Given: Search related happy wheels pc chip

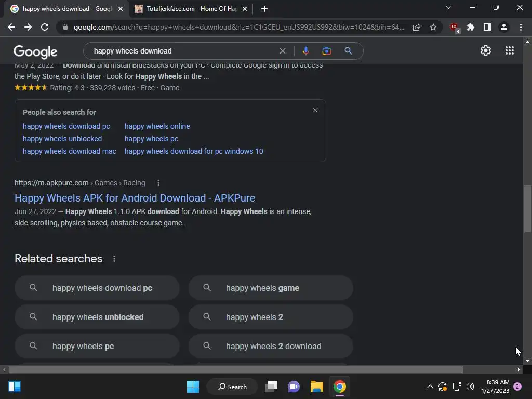Looking at the screenshot, I should (x=97, y=347).
